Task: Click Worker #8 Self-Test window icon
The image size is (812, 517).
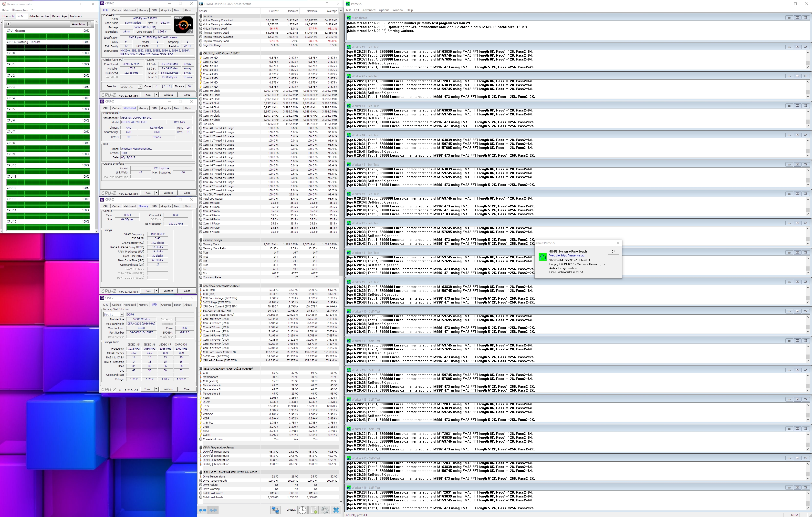Action: (349, 253)
